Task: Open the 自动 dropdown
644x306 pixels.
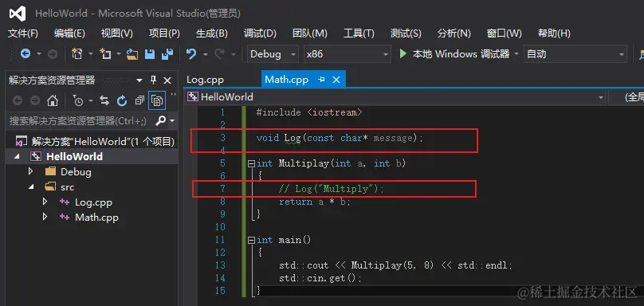Action: tap(622, 54)
